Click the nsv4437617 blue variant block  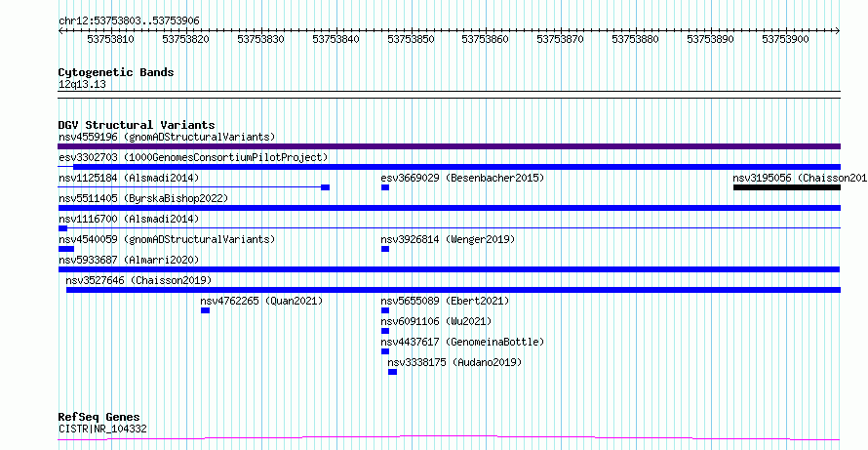pyautogui.click(x=385, y=351)
